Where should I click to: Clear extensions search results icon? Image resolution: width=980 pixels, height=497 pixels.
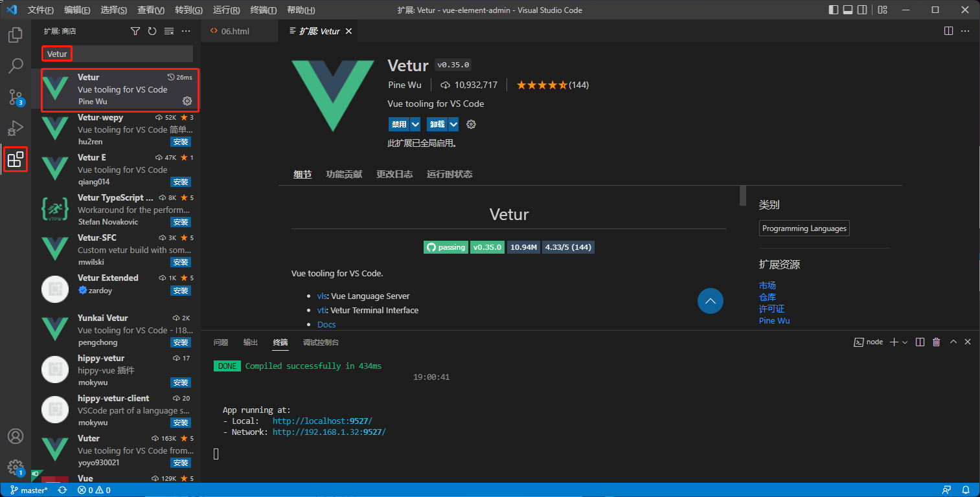pos(169,31)
